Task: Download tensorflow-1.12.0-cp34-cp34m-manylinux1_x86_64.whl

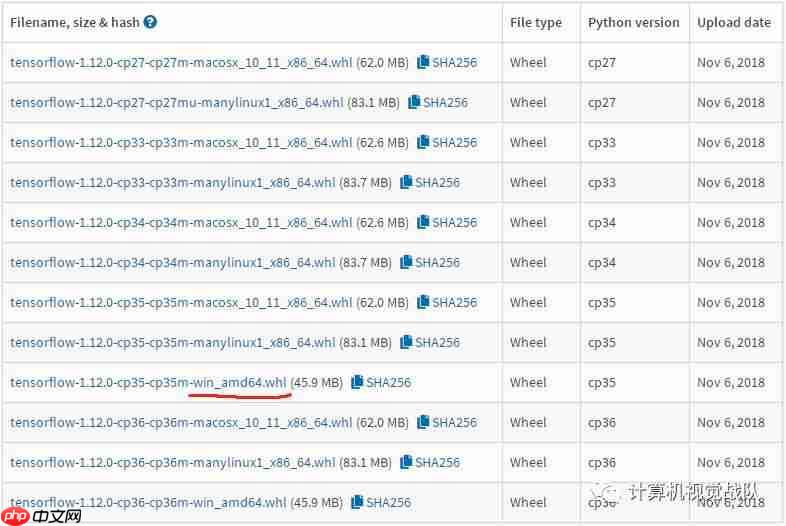Action: coord(172,263)
